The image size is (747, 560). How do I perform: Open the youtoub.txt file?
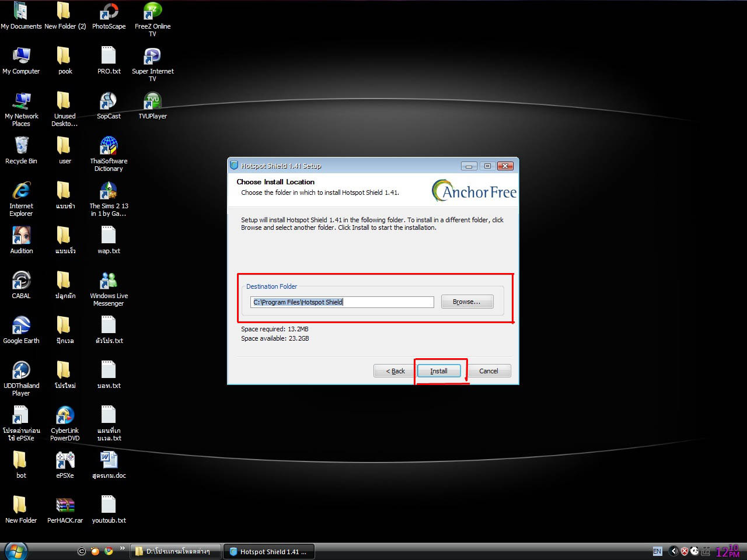pos(109,510)
